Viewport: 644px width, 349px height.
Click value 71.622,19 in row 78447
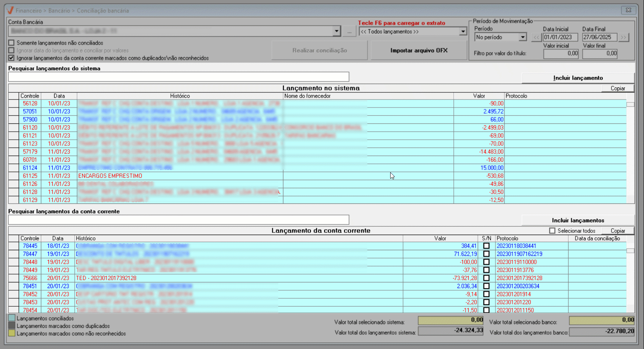point(465,254)
